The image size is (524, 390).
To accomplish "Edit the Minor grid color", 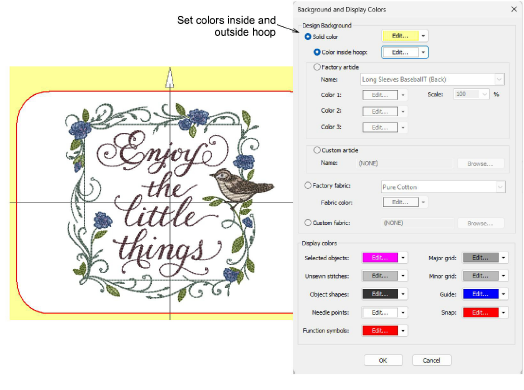I will pyautogui.click(x=481, y=276).
